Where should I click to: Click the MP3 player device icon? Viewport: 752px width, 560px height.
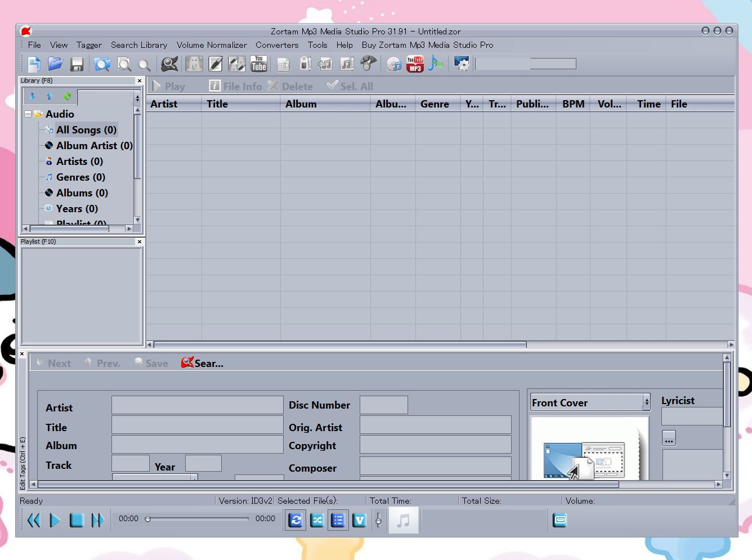click(x=305, y=64)
